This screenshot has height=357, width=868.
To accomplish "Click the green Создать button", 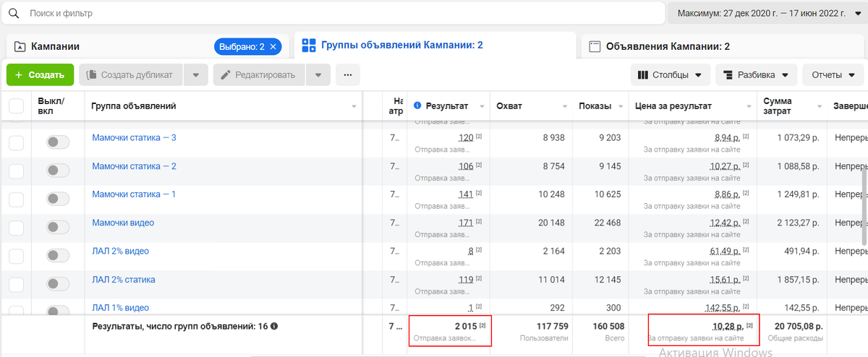I will coord(40,75).
